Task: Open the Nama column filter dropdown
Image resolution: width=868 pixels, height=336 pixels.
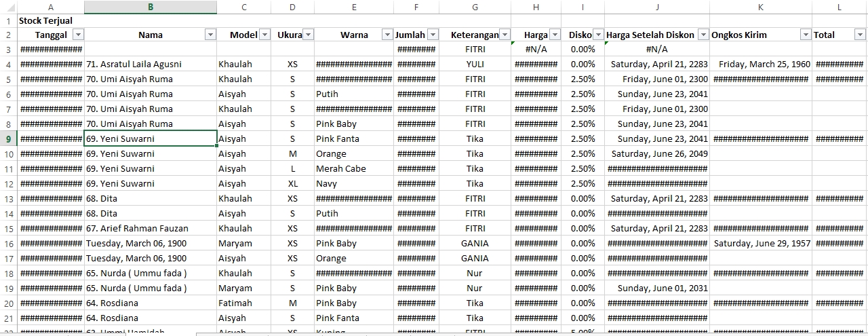Action: pos(210,35)
